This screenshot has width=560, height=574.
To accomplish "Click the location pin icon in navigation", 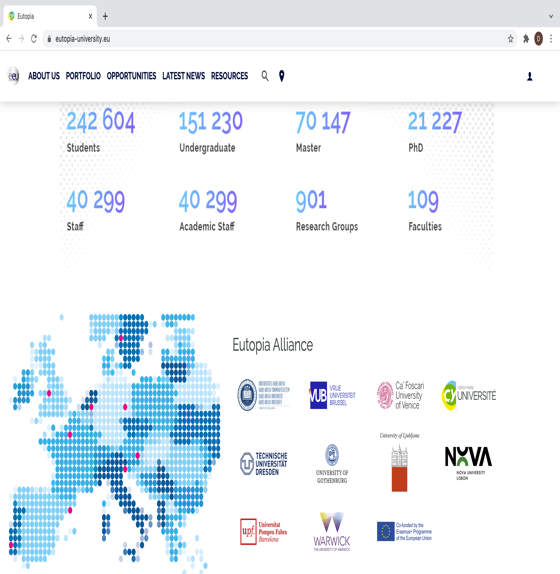I will pos(281,76).
